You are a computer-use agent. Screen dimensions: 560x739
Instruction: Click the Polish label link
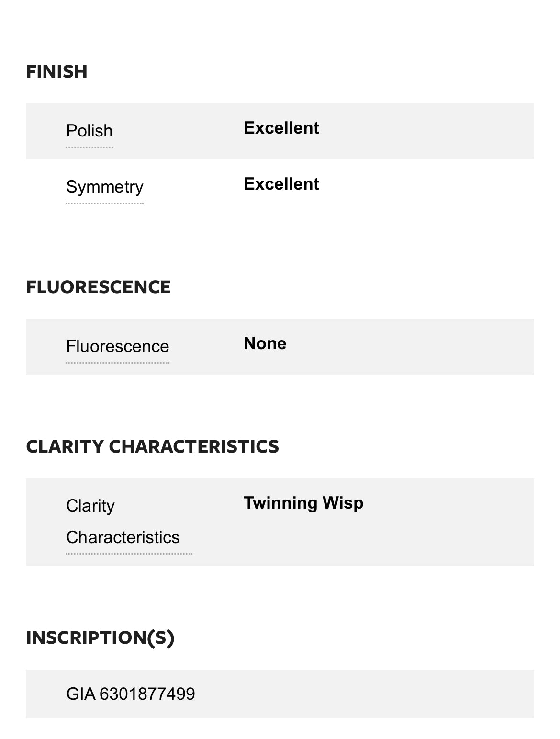[90, 131]
